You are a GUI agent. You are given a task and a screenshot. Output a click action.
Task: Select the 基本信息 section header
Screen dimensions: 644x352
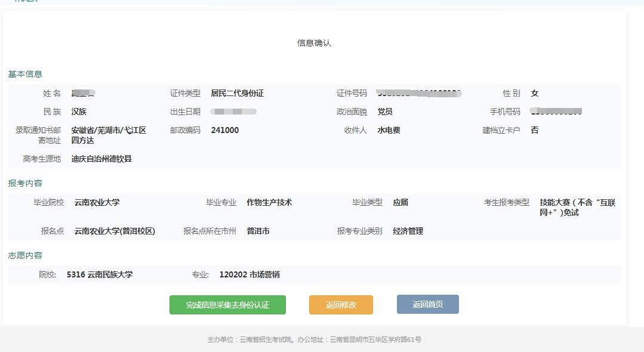coord(25,74)
